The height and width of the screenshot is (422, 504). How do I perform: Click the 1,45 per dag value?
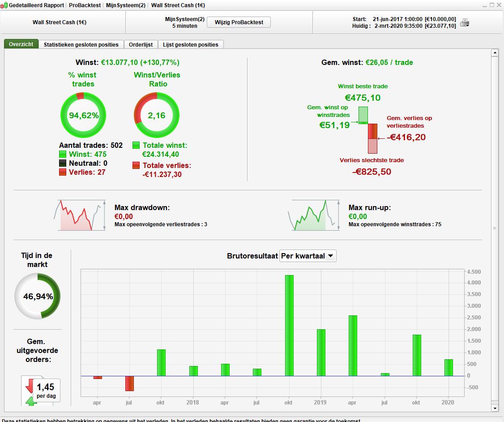(x=46, y=391)
